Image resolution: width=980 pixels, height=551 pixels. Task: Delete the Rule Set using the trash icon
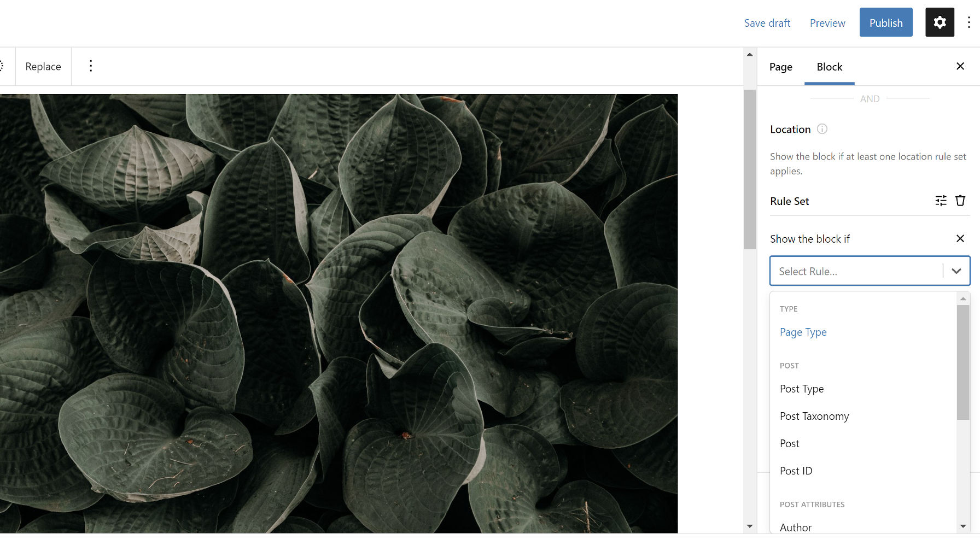click(x=960, y=201)
